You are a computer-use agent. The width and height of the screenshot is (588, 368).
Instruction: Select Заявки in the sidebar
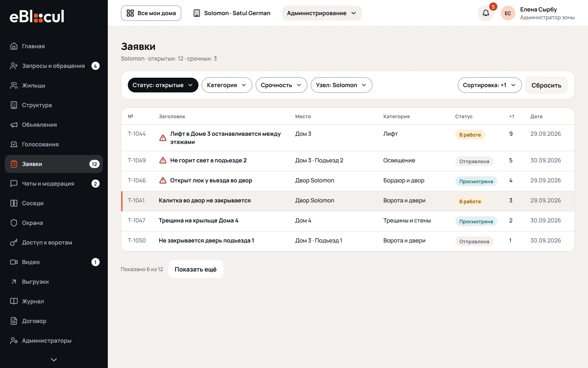[x=54, y=164]
